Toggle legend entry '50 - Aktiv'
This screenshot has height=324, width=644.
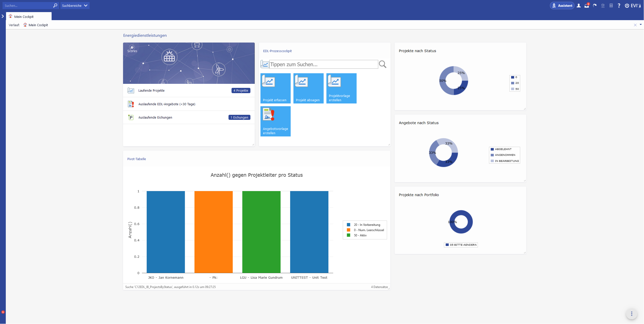(360, 235)
